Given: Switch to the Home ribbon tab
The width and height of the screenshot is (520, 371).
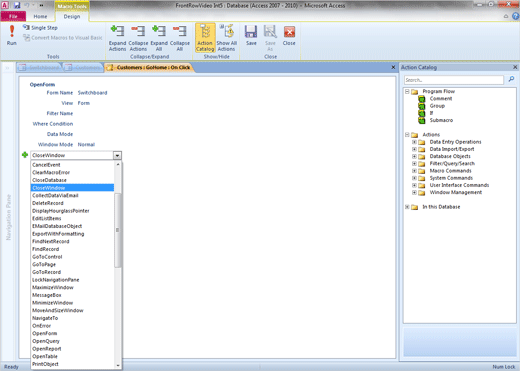Looking at the screenshot, I should point(40,16).
